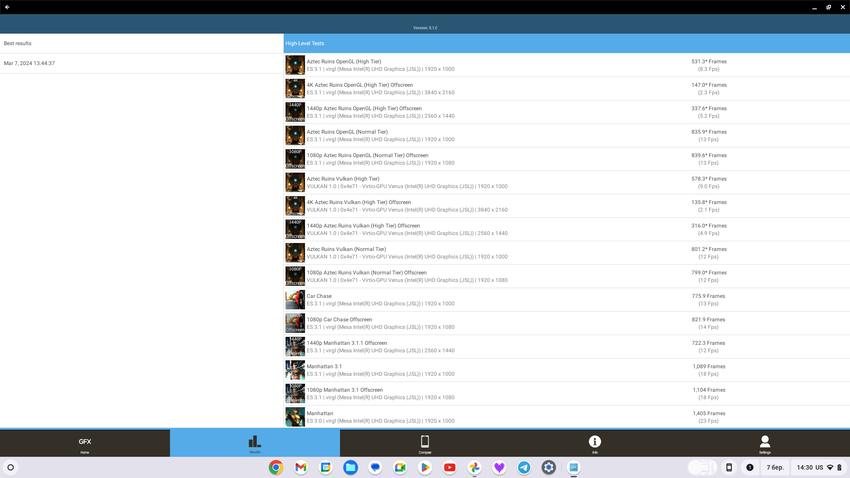The image size is (850, 478).
Task: Open the GFX Home tab
Action: point(85,443)
